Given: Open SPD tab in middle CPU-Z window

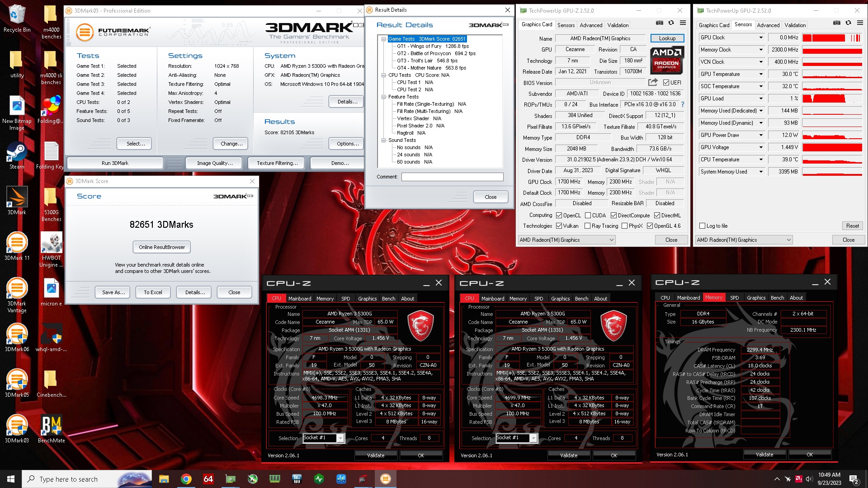Looking at the screenshot, I should tap(538, 299).
